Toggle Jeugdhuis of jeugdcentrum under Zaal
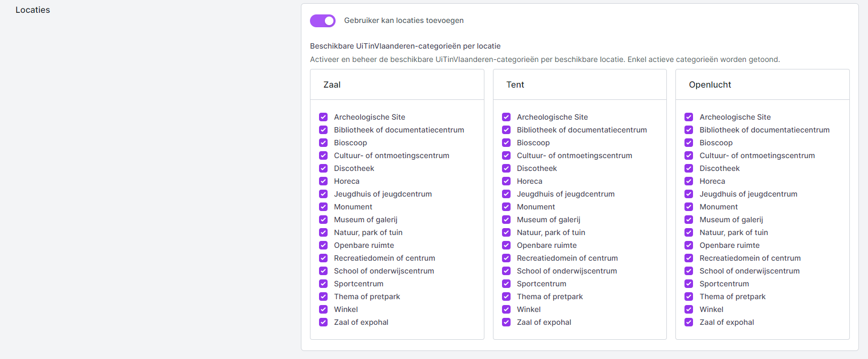This screenshot has width=868, height=359. 323,194
